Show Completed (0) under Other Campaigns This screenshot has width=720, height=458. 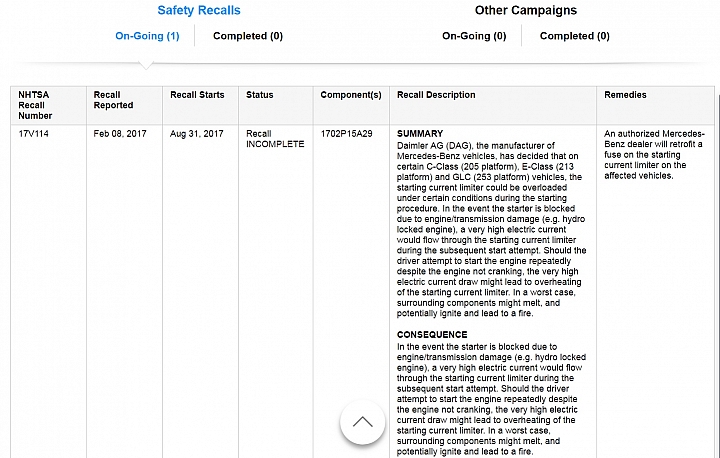(x=574, y=36)
